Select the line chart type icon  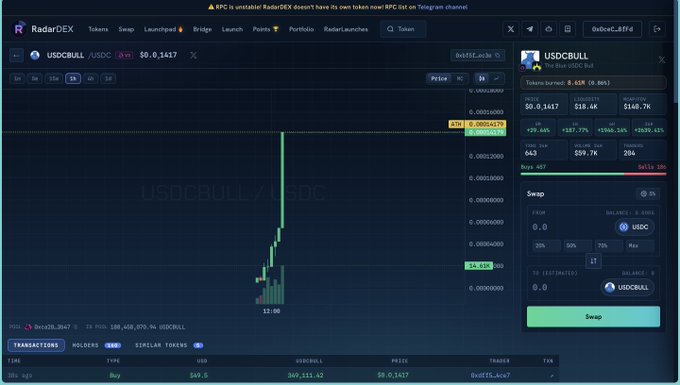point(497,78)
